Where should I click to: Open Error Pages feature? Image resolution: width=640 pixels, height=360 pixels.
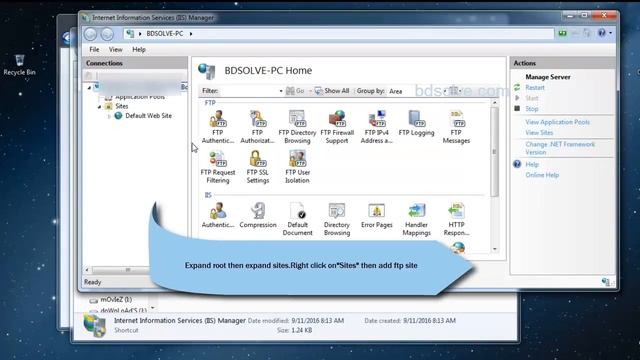click(376, 215)
